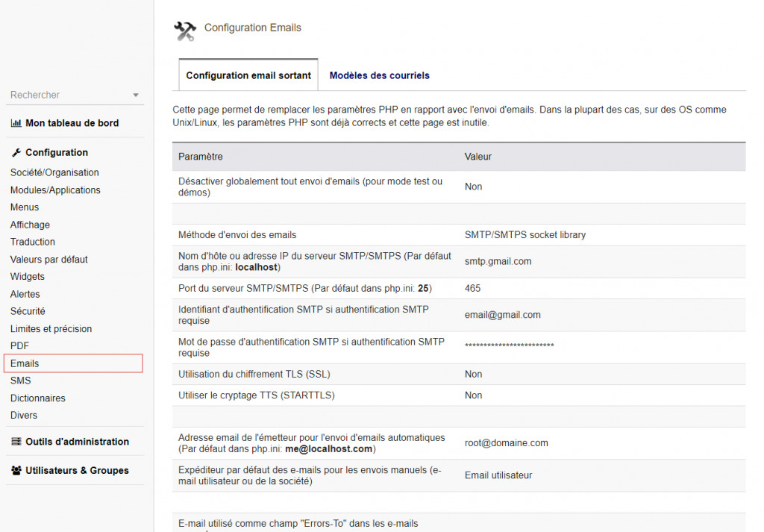Expand Utilisateurs & Groupes menu
The width and height of the screenshot is (764, 532).
click(x=77, y=471)
